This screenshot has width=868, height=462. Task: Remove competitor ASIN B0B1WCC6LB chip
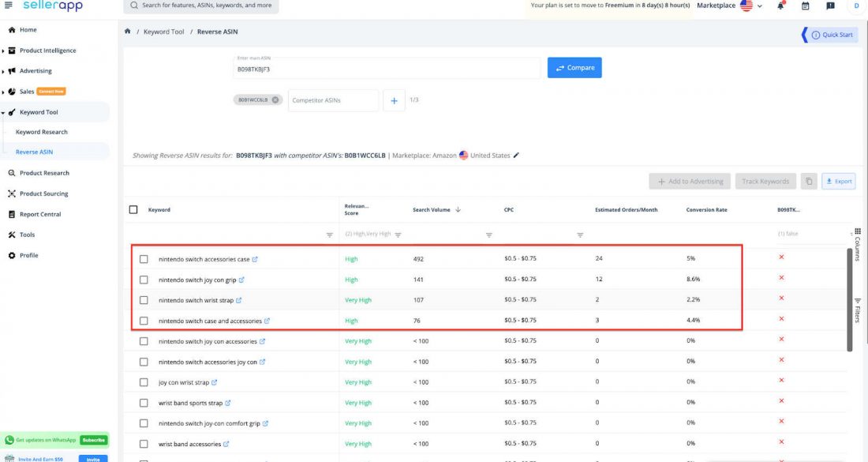point(275,100)
